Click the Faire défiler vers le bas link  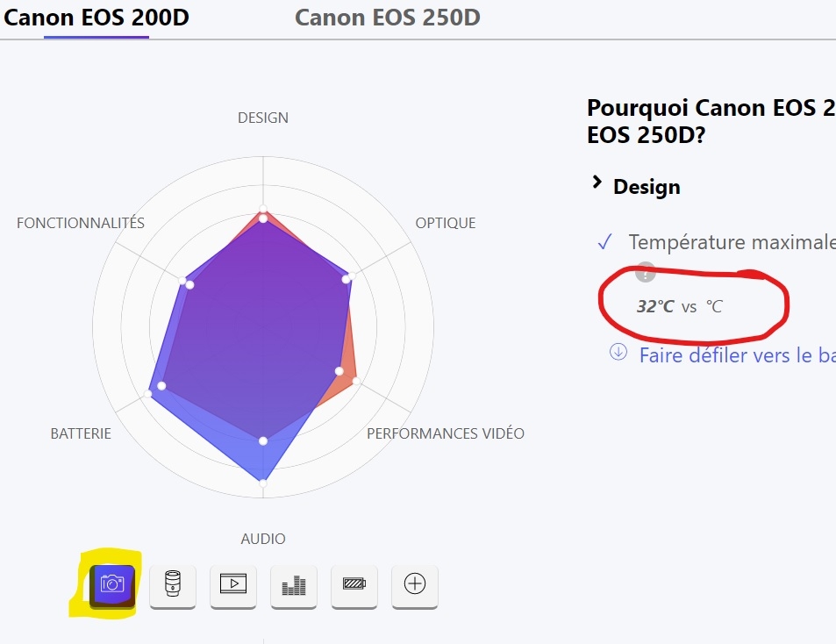tap(738, 355)
